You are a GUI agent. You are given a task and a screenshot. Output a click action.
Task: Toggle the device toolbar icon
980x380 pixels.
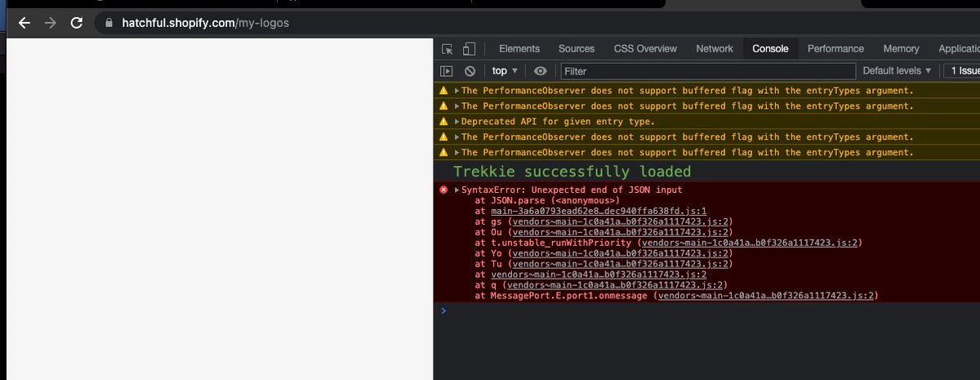469,48
